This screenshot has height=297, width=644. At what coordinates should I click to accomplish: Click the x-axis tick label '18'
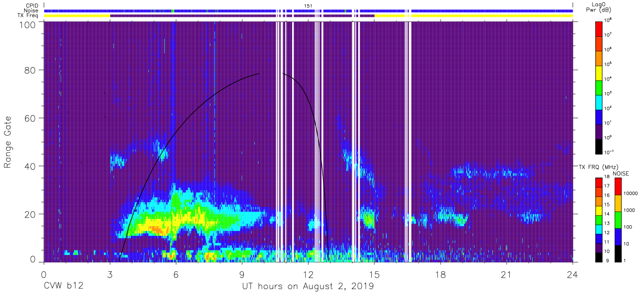pyautogui.click(x=441, y=274)
